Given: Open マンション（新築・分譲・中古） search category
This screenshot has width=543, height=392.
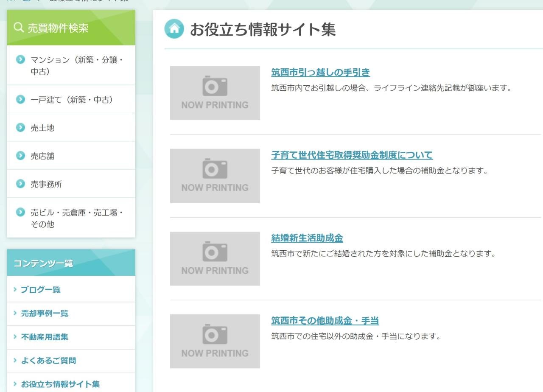Looking at the screenshot, I should point(71,65).
